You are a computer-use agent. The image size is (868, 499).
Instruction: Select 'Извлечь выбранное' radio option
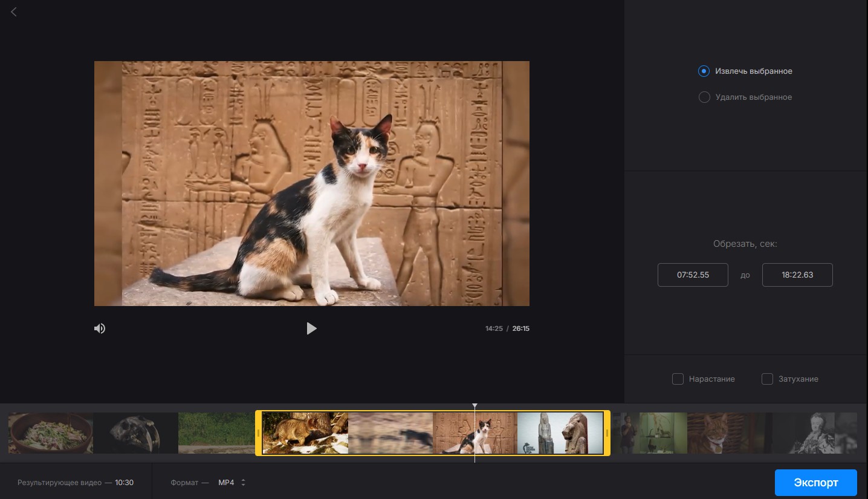pyautogui.click(x=704, y=71)
